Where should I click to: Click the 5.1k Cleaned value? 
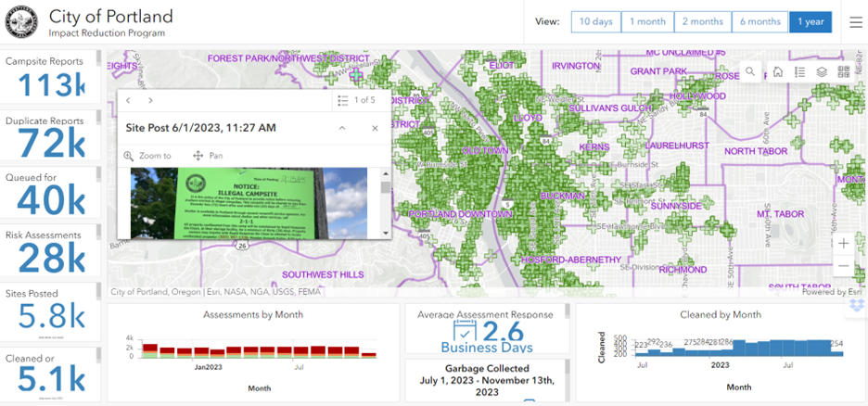tap(52, 379)
